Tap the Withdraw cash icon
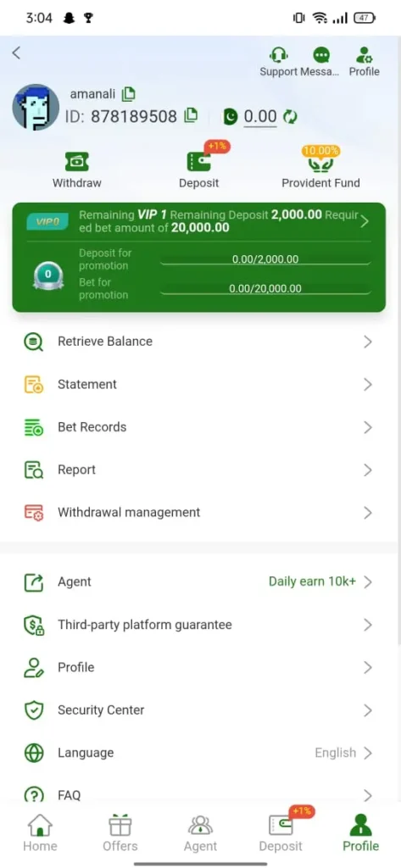This screenshot has width=401, height=868. pos(77,162)
